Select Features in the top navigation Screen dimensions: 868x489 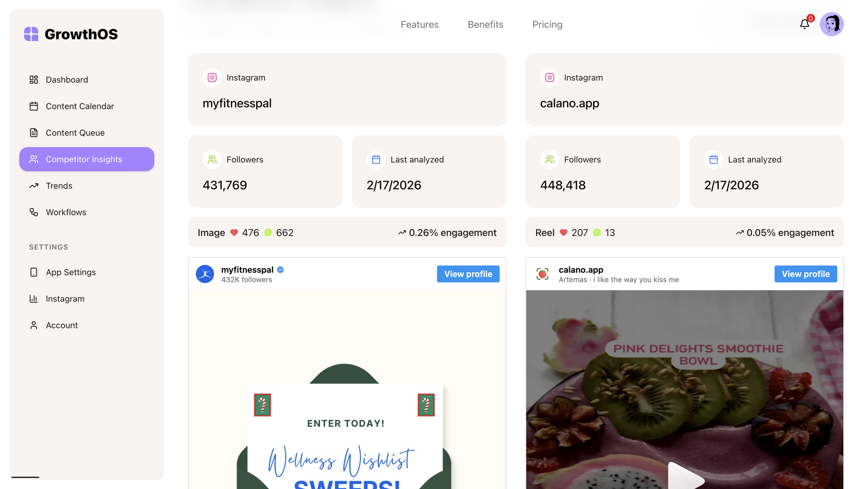pos(420,24)
